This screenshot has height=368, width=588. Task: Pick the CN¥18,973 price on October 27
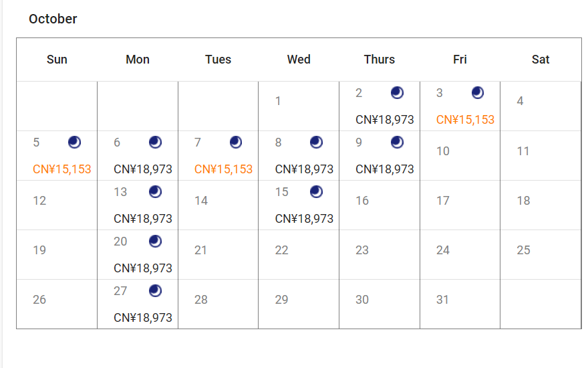142,318
